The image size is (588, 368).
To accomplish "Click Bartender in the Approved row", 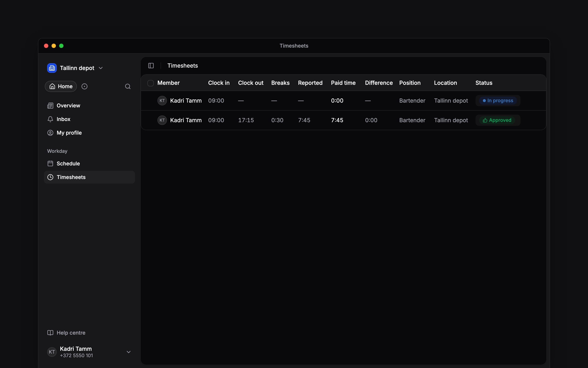I will click(x=412, y=120).
